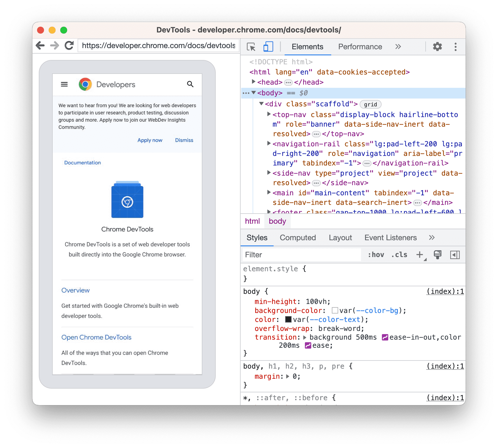Screen dimensions: 498x448
Task: Collapse the body element in the DOM tree
Action: (253, 93)
